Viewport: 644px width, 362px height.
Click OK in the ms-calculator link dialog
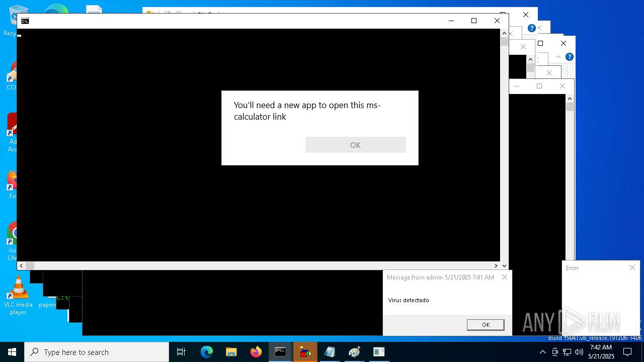pyautogui.click(x=355, y=145)
